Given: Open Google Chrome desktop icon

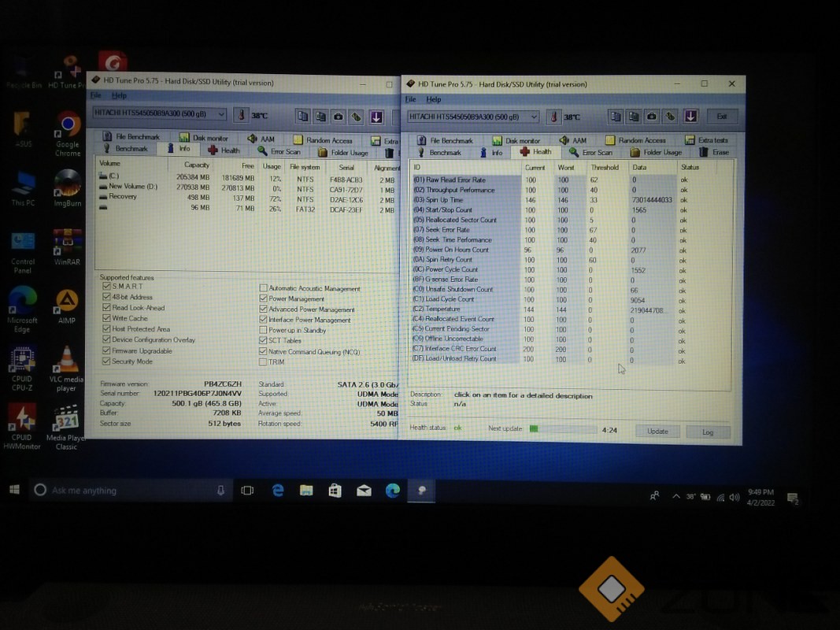Looking at the screenshot, I should coord(68,134).
